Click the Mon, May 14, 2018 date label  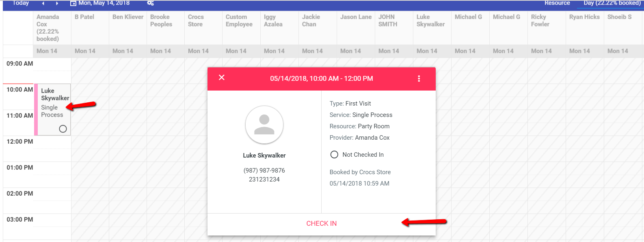coord(104,3)
